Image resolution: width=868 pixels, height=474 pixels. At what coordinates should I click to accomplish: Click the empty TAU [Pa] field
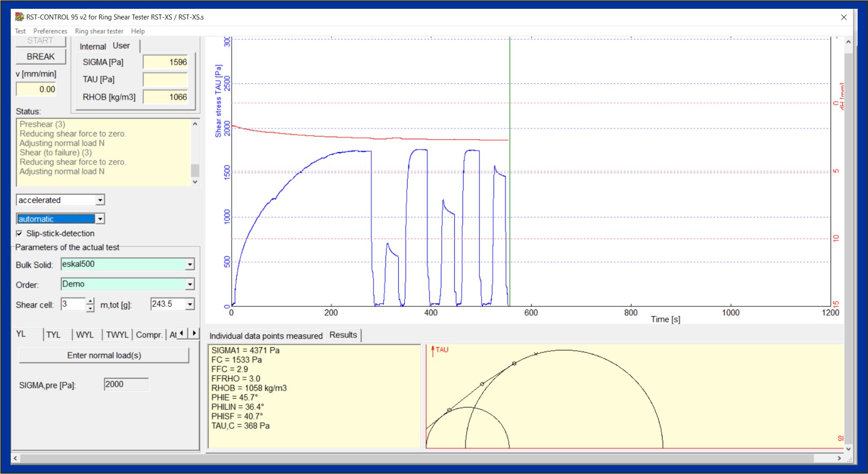coord(166,79)
